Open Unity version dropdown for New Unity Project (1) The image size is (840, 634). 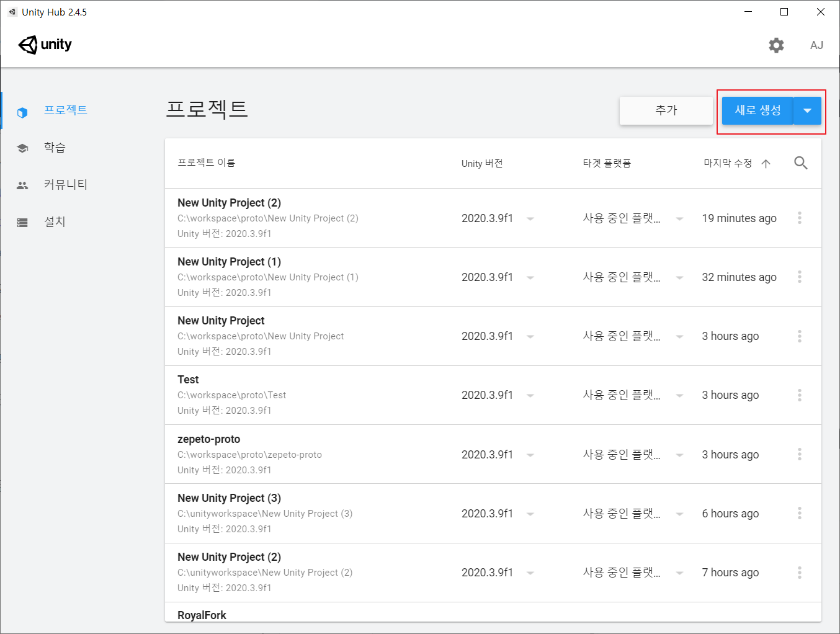click(530, 277)
